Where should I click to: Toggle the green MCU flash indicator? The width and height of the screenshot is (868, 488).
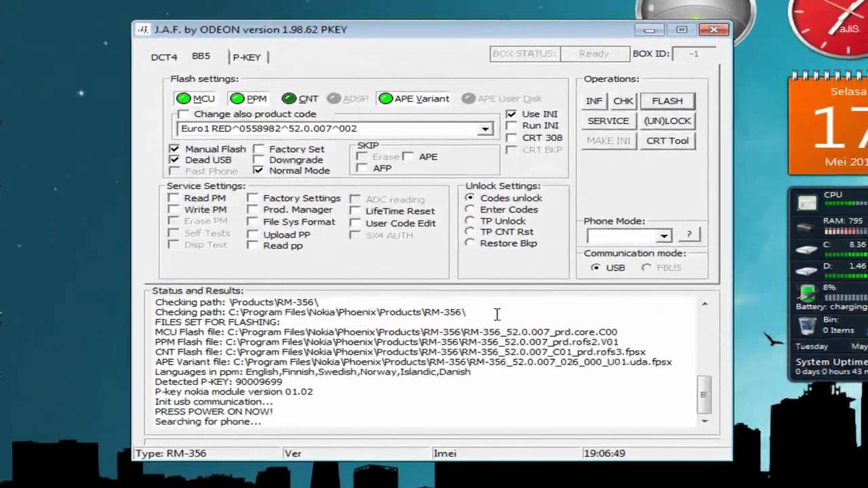coord(183,98)
